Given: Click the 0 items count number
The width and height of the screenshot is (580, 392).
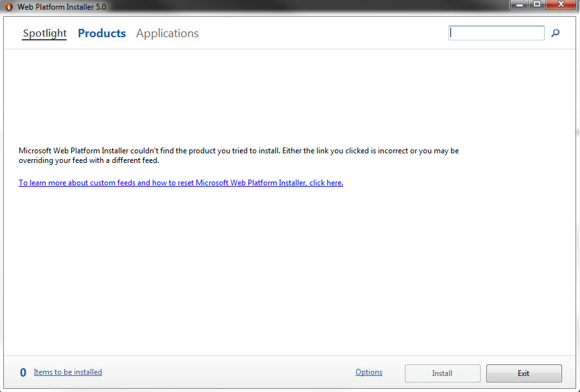Looking at the screenshot, I should coord(23,372).
